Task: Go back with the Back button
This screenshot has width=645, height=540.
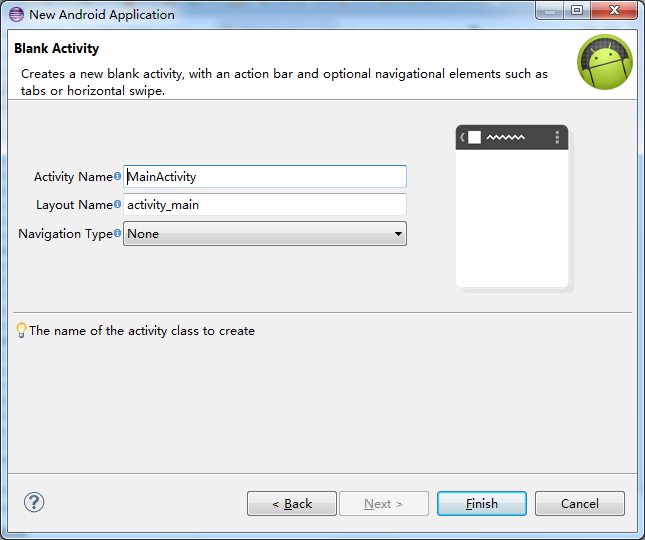Action: [x=292, y=503]
